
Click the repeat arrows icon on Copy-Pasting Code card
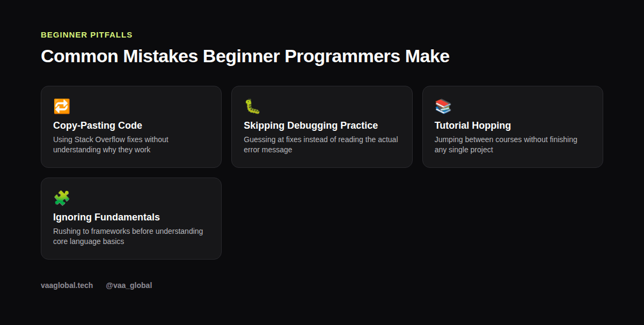[62, 106]
